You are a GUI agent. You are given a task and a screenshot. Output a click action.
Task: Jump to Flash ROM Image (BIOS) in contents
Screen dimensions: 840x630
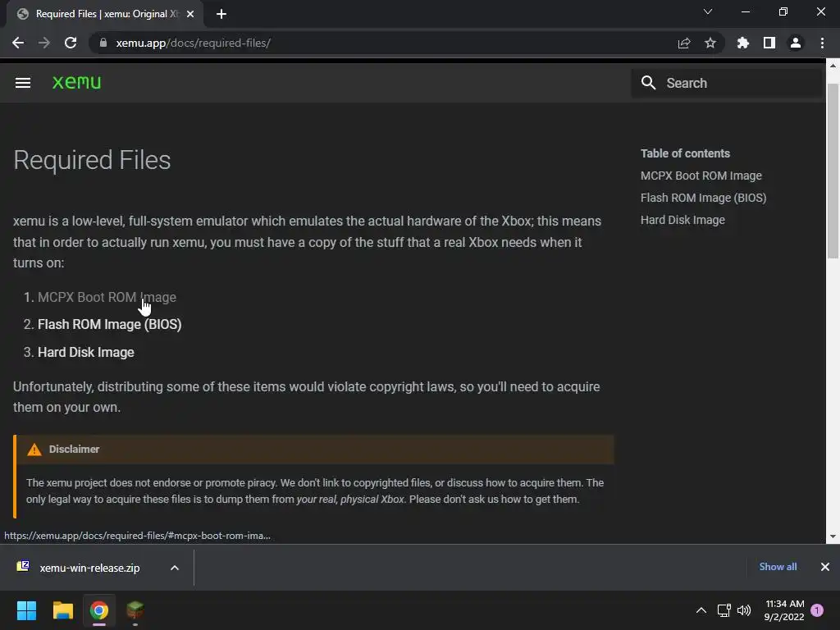click(703, 198)
